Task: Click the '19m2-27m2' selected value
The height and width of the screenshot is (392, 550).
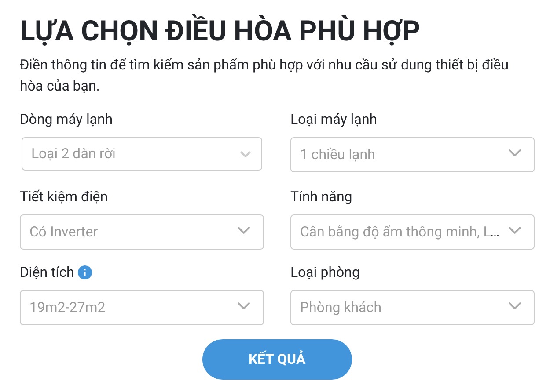Action: pos(67,307)
